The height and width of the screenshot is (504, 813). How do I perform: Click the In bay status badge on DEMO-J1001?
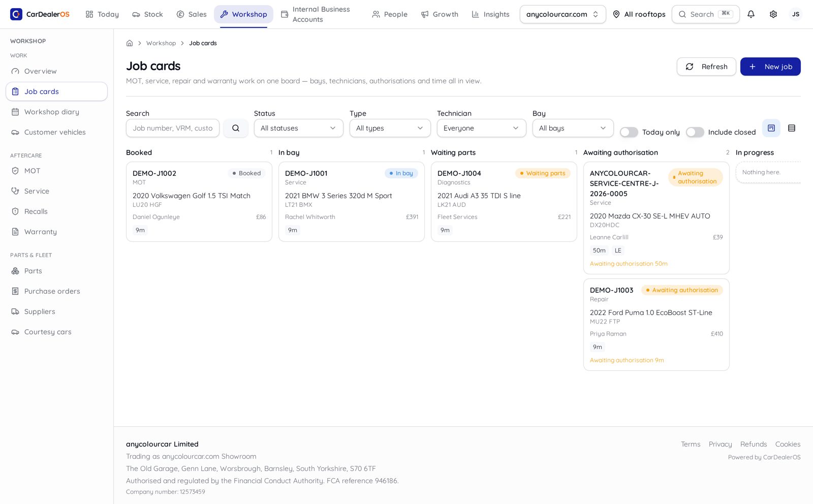tap(401, 173)
